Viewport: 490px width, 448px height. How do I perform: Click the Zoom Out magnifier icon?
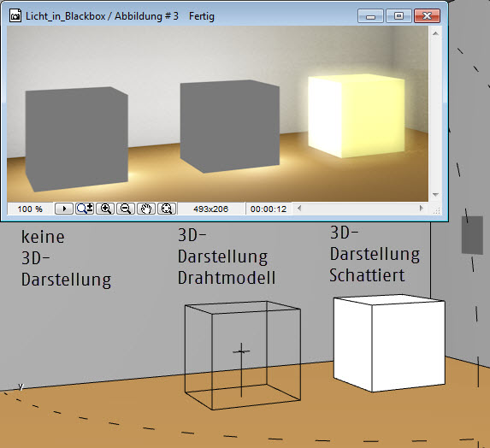tap(126, 209)
